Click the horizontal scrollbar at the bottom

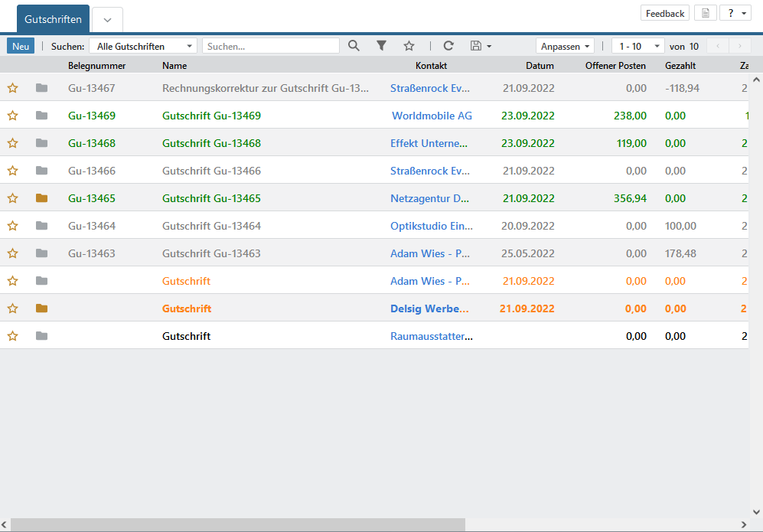pos(237,524)
